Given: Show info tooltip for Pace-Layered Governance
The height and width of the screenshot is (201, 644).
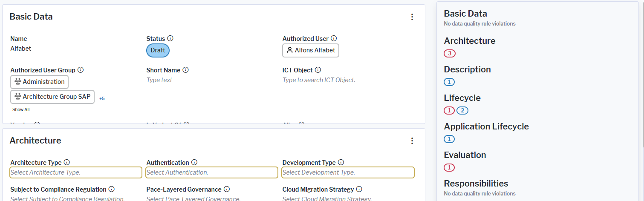Looking at the screenshot, I should click(x=227, y=189).
